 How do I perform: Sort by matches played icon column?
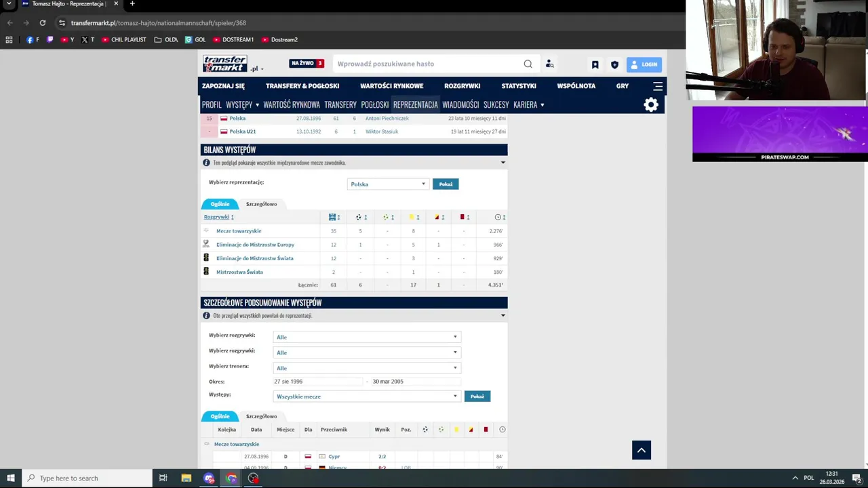[334, 217]
